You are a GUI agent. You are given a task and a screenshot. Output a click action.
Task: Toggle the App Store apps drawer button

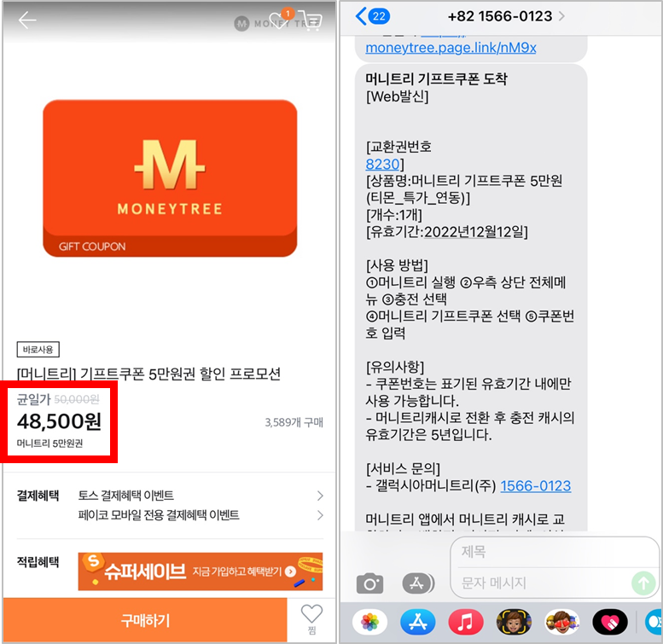click(418, 583)
